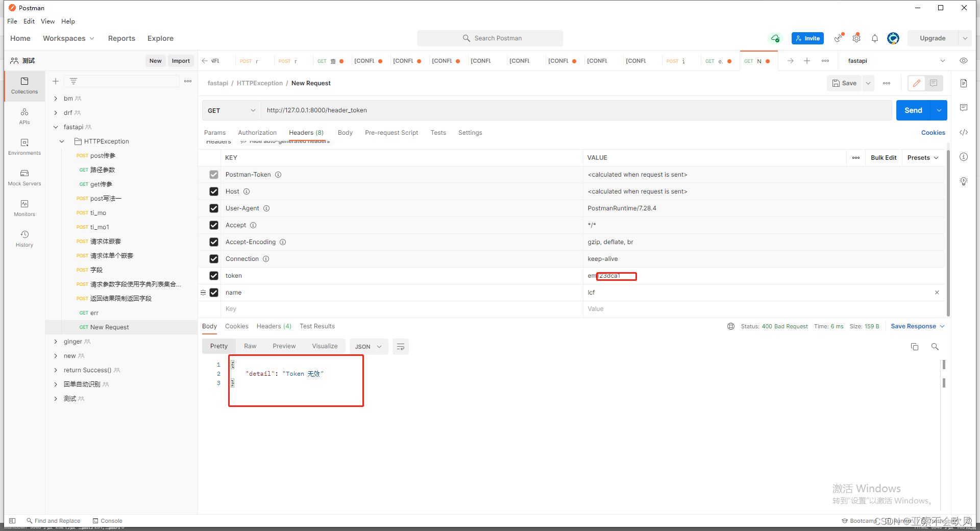Expand the bm collection

point(56,99)
